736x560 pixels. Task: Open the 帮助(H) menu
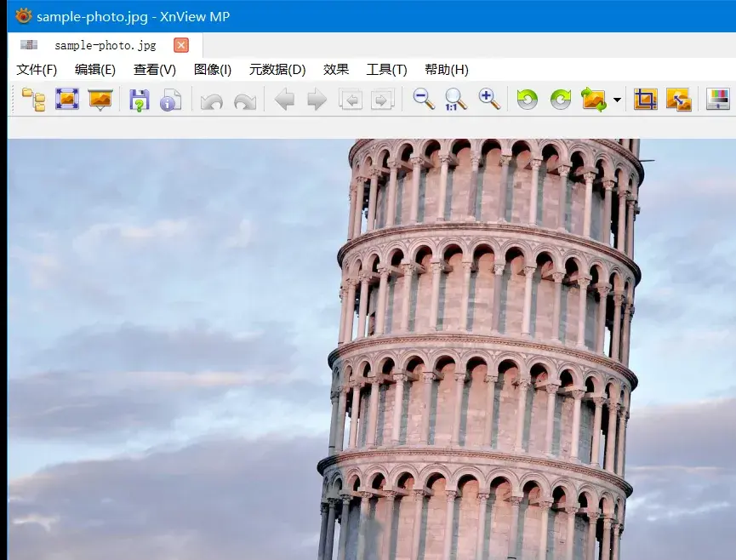pyautogui.click(x=447, y=70)
